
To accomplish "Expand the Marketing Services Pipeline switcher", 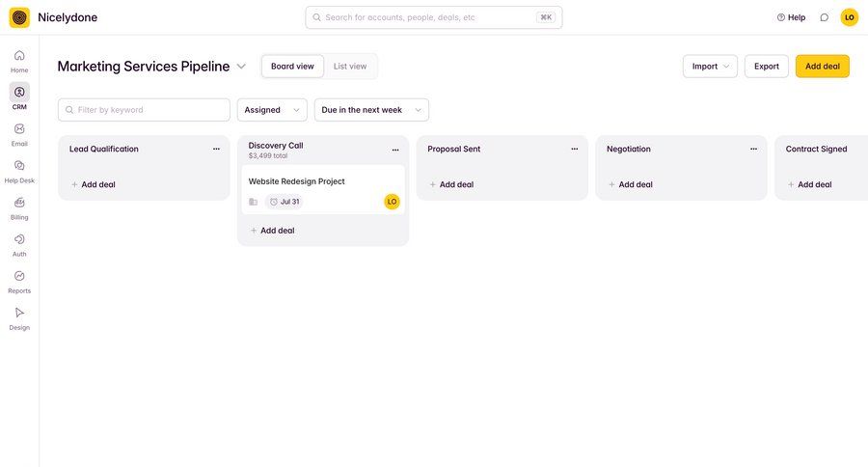I will pos(241,66).
